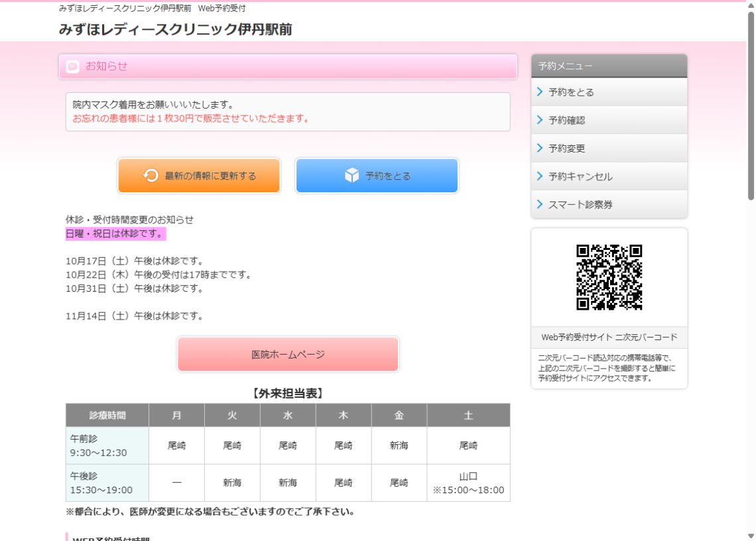This screenshot has width=756, height=541.
Task: Click 新海 in Friday morning cell
Action: pyautogui.click(x=399, y=446)
